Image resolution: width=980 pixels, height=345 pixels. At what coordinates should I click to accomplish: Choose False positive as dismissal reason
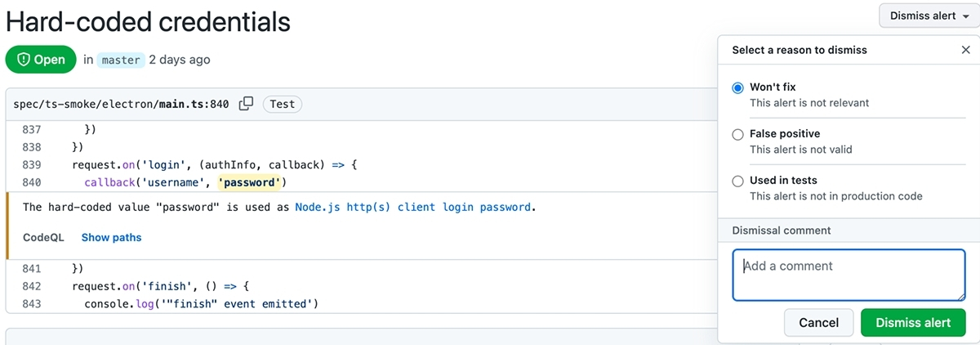pyautogui.click(x=738, y=134)
